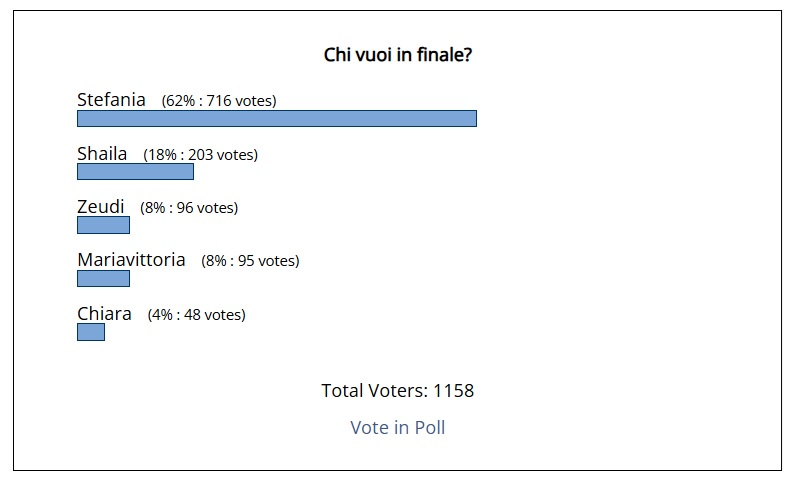Click the Vote in Poll link
The height and width of the screenshot is (484, 794).
(x=398, y=427)
